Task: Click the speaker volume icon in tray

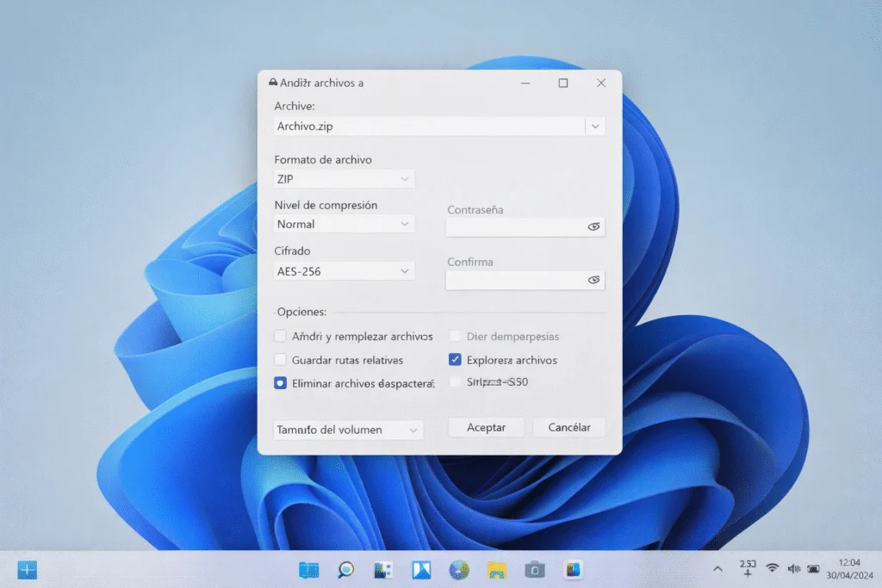Action: point(793,568)
